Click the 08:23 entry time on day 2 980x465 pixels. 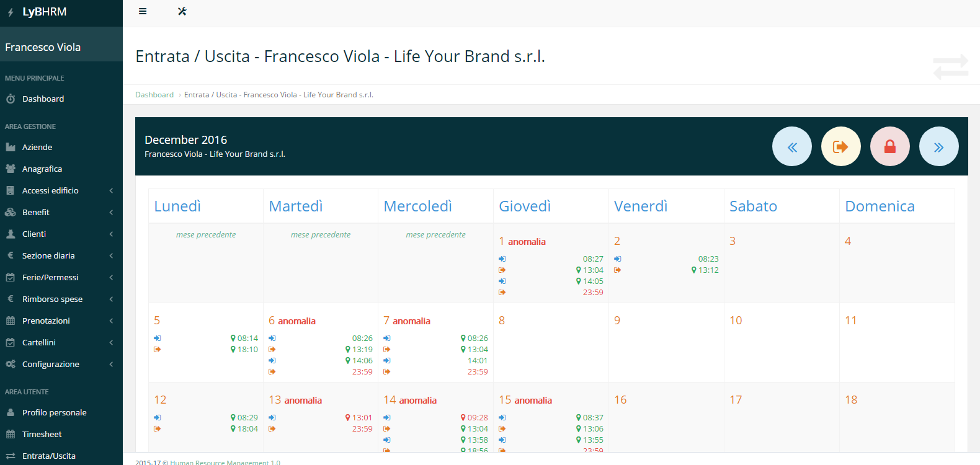pyautogui.click(x=708, y=259)
